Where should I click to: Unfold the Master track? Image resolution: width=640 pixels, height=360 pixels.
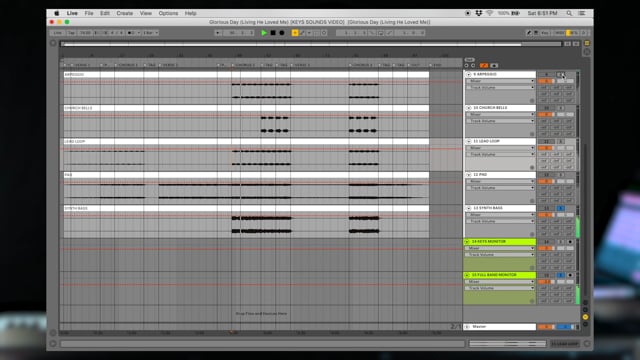click(468, 327)
